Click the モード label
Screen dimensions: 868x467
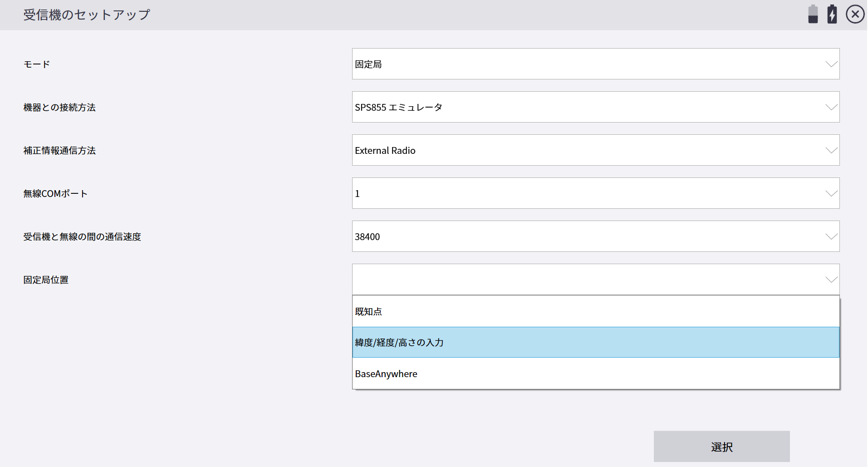(x=37, y=64)
